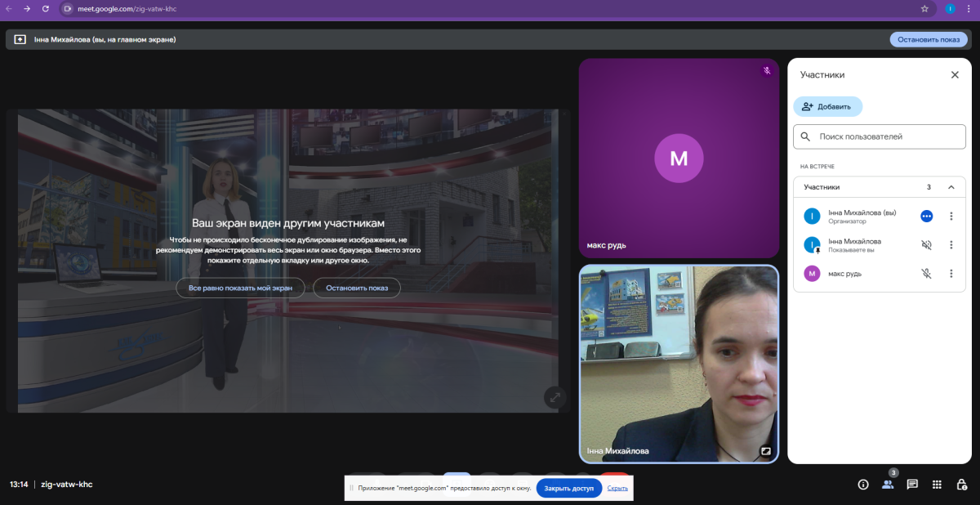Click the Скрыть link in sharing bar
Image resolution: width=980 pixels, height=505 pixels.
tap(617, 489)
